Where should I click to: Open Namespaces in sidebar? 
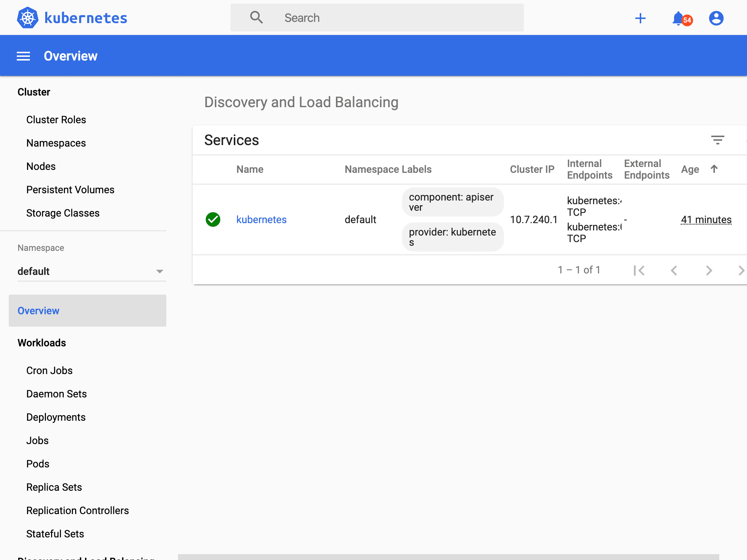(56, 143)
